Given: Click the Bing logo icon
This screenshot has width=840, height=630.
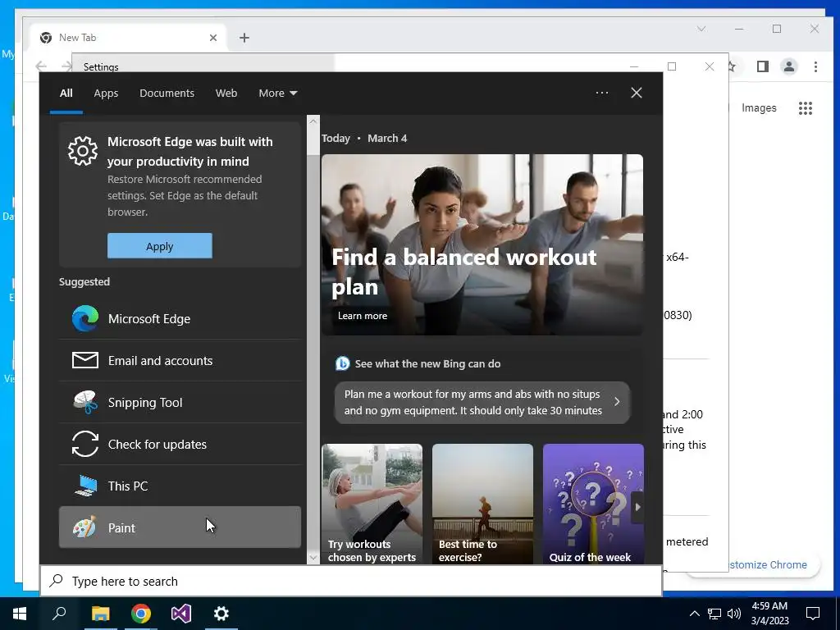Looking at the screenshot, I should point(342,363).
